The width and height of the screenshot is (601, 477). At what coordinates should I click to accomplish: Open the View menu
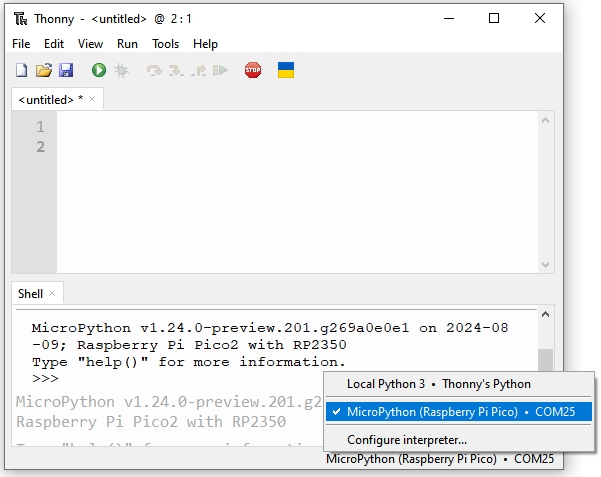pos(90,44)
